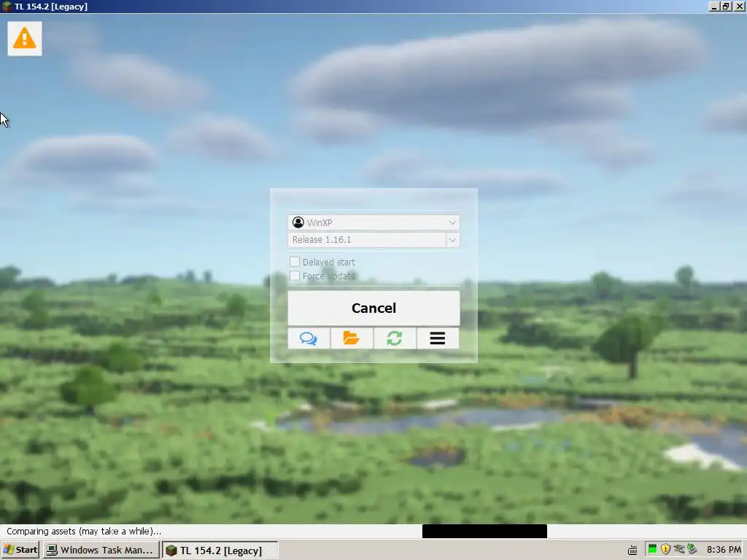Click the yellow security shield tray icon
This screenshot has width=747, height=560.
[x=665, y=550]
